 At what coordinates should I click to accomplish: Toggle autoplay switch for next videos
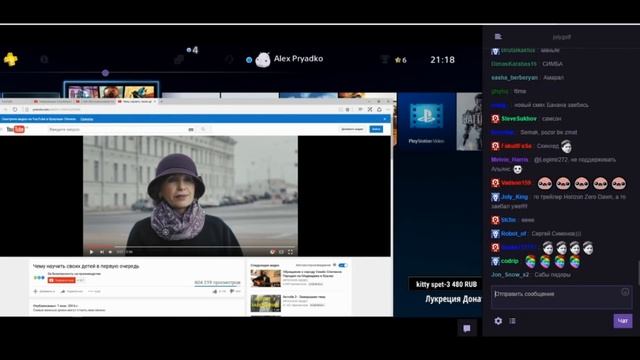point(343,265)
